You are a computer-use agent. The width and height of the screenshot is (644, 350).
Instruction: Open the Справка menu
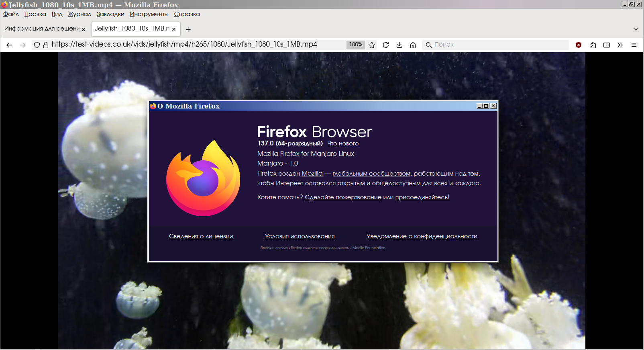[x=187, y=14]
